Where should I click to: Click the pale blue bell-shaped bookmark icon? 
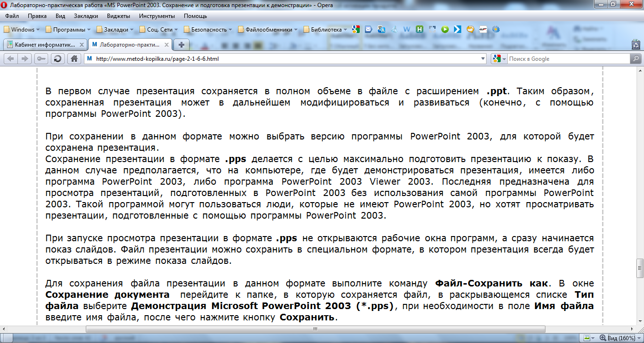[x=394, y=29]
